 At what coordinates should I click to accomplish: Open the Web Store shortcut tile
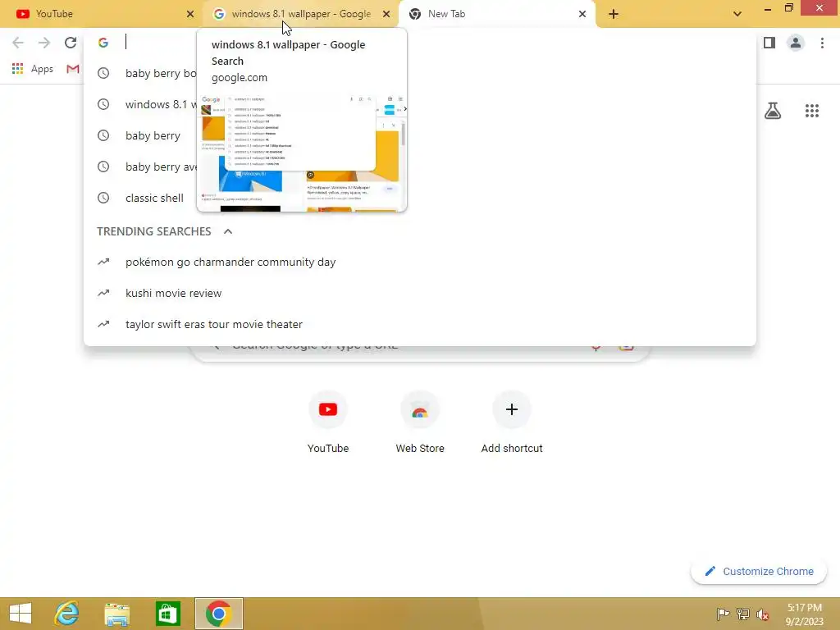pos(420,423)
